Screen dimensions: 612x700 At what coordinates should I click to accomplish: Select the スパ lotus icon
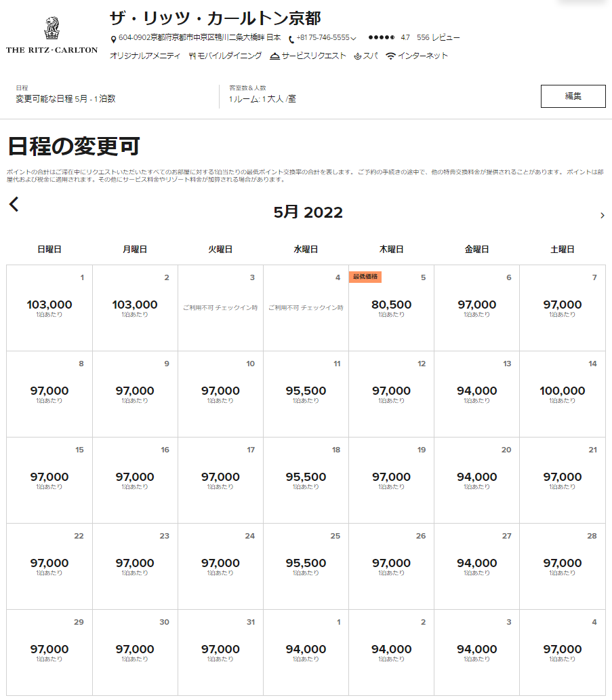358,56
